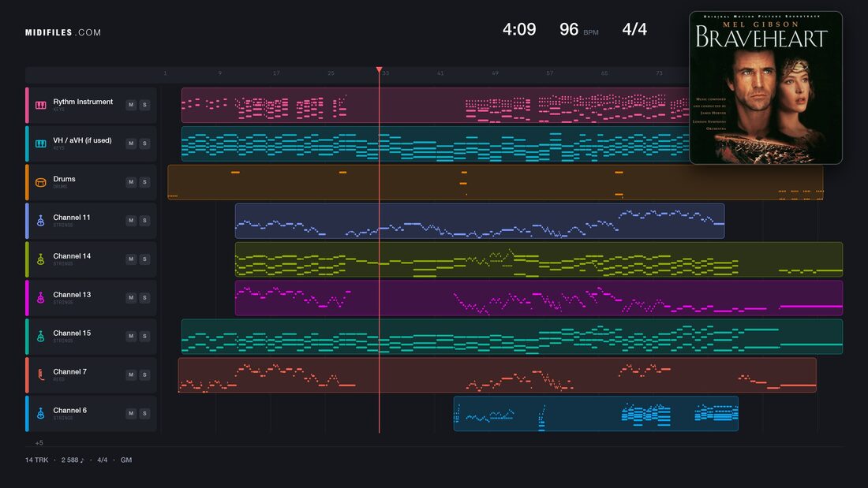Screen dimensions: 868x488
Task: Solo the VH / aVH track
Action: click(x=144, y=143)
